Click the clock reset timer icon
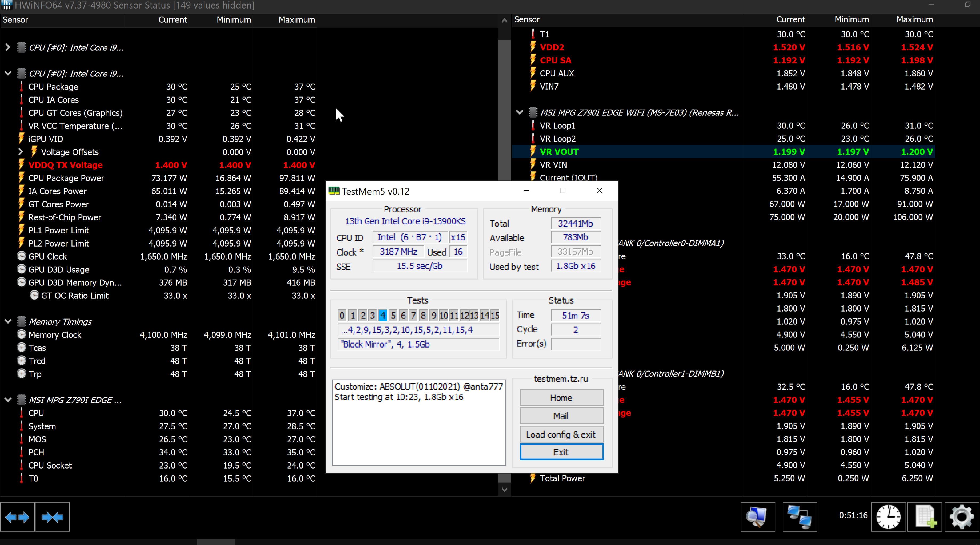 click(888, 516)
